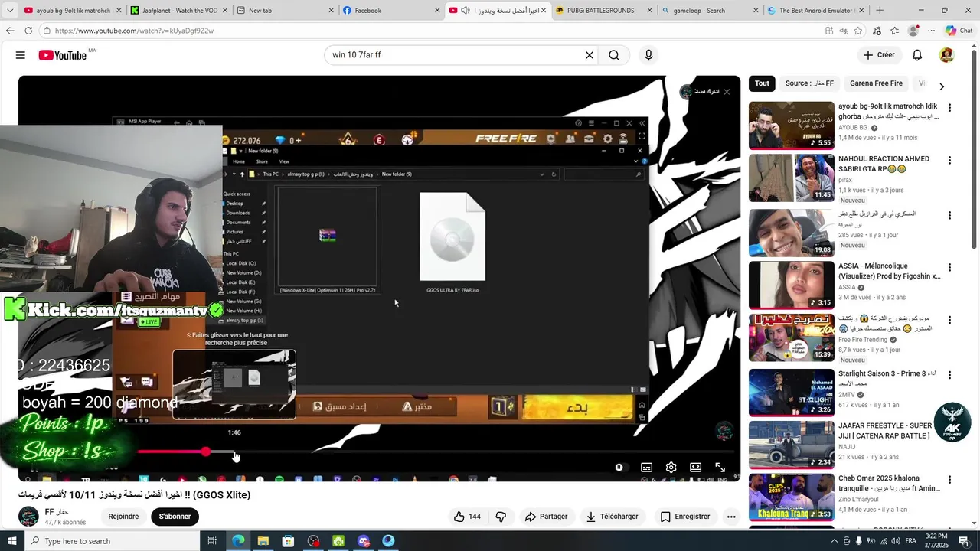Open Edge settings and more ellipsis
Screen dimensions: 980x551
click(x=931, y=31)
